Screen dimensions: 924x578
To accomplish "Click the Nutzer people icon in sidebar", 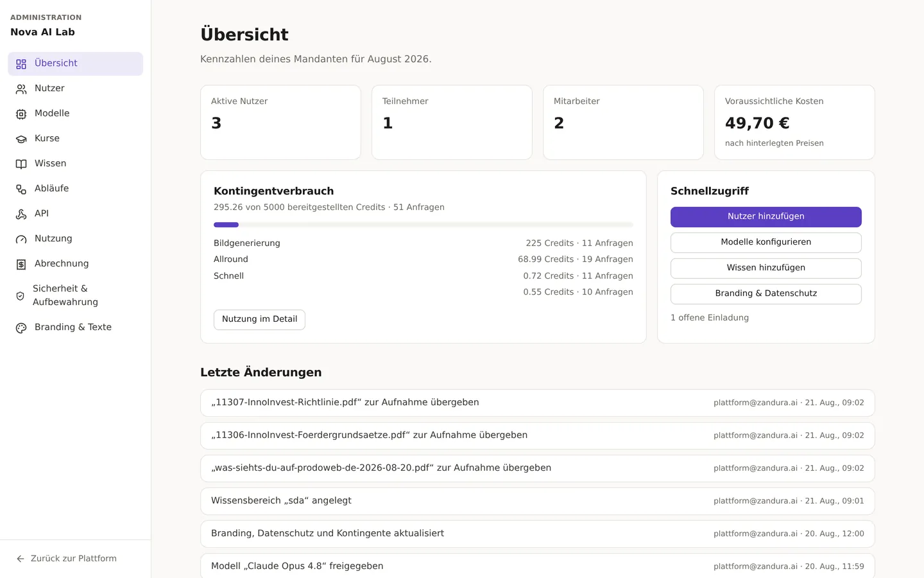I will click(21, 89).
